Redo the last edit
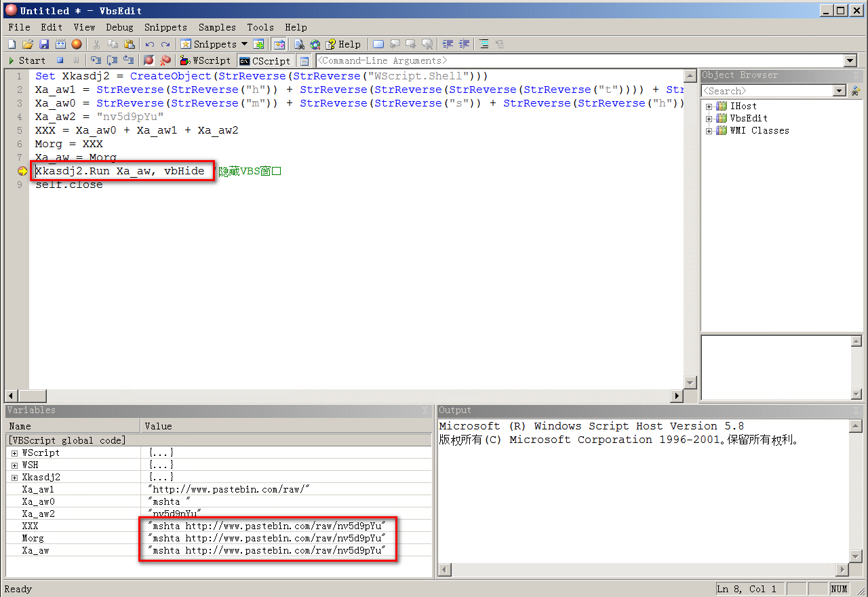 tap(165, 44)
